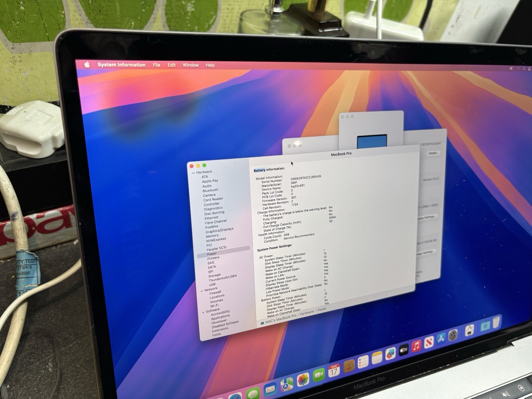The height and width of the screenshot is (399, 532).
Task: Open Music from the Dock
Action: point(416,346)
